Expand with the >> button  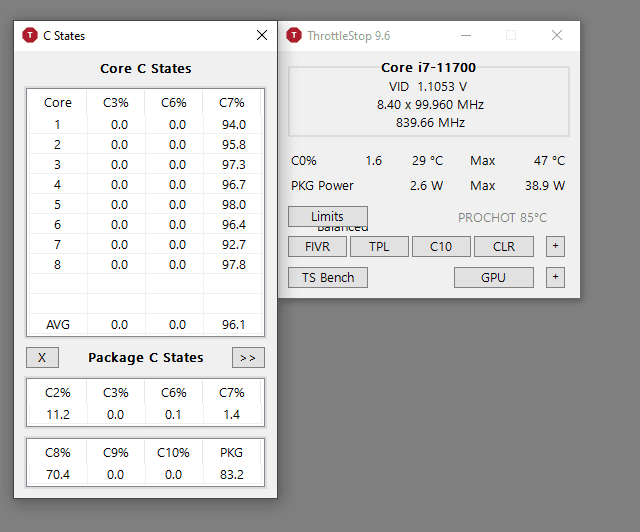[248, 357]
